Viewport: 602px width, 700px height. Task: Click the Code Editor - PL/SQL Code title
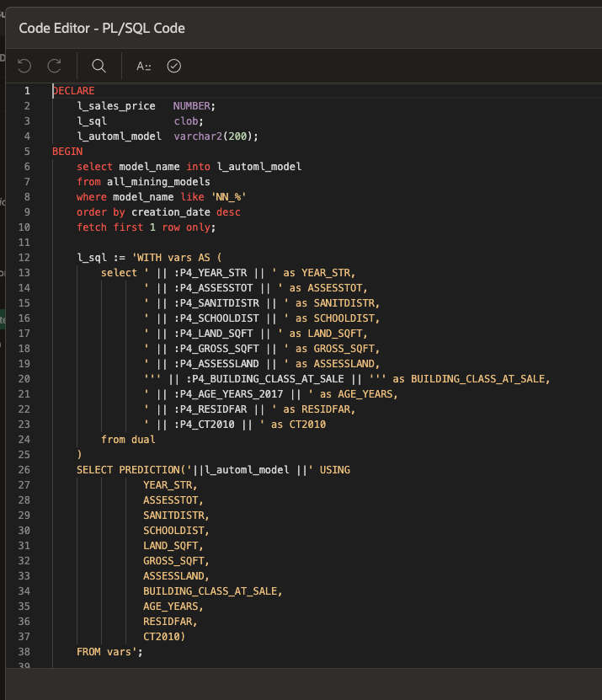[x=102, y=28]
